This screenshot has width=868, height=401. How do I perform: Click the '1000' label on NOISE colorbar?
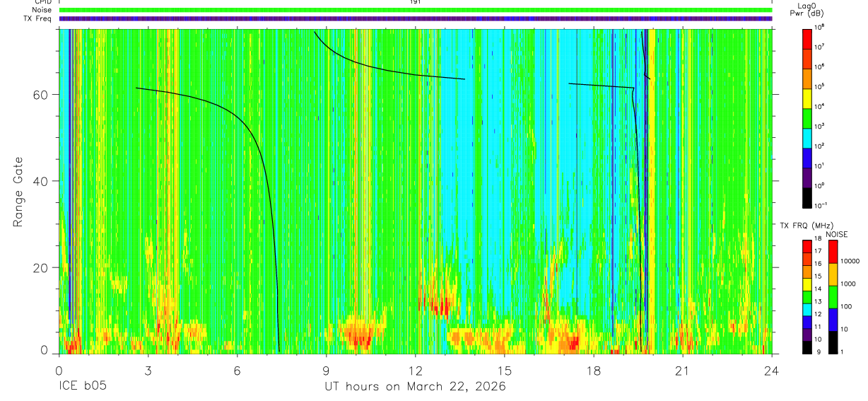click(848, 284)
